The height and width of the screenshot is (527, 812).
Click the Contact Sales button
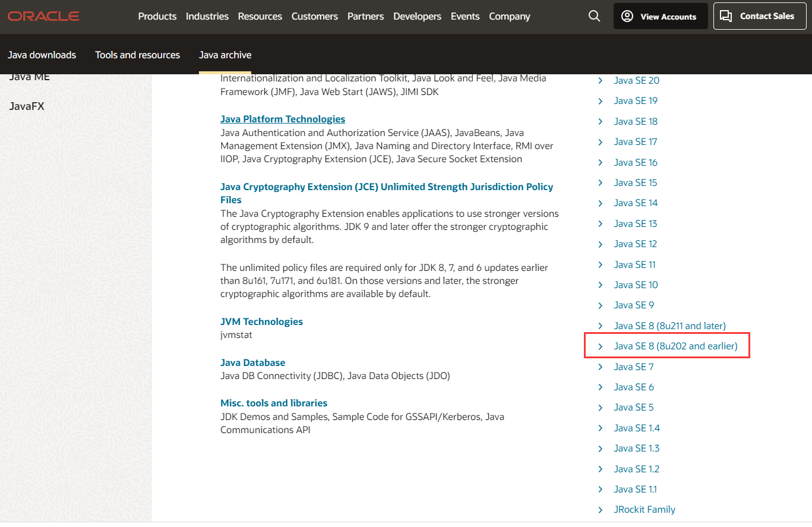760,16
